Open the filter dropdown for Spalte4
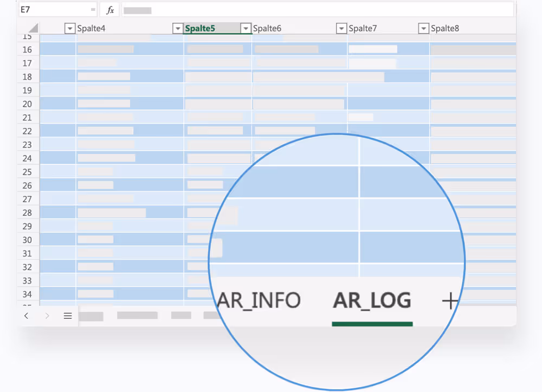This screenshot has width=542, height=392. tap(70, 28)
